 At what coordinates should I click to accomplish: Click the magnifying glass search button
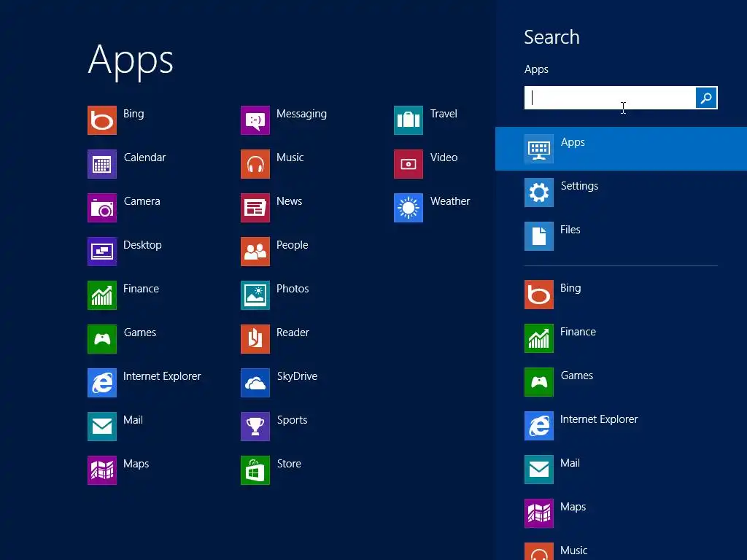[706, 98]
